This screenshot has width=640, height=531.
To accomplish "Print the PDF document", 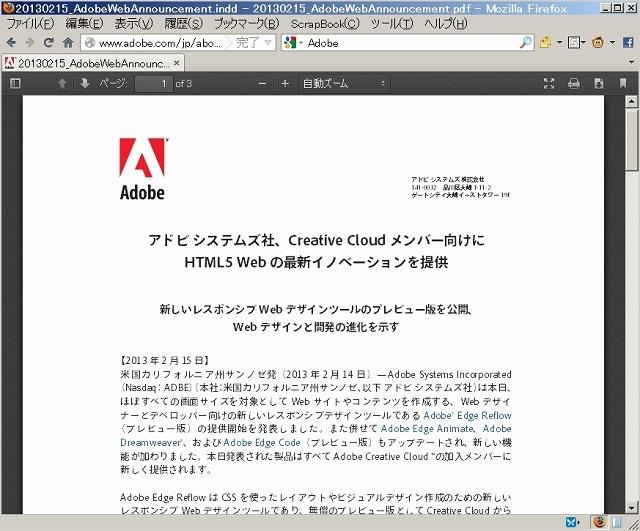I will pos(574,84).
